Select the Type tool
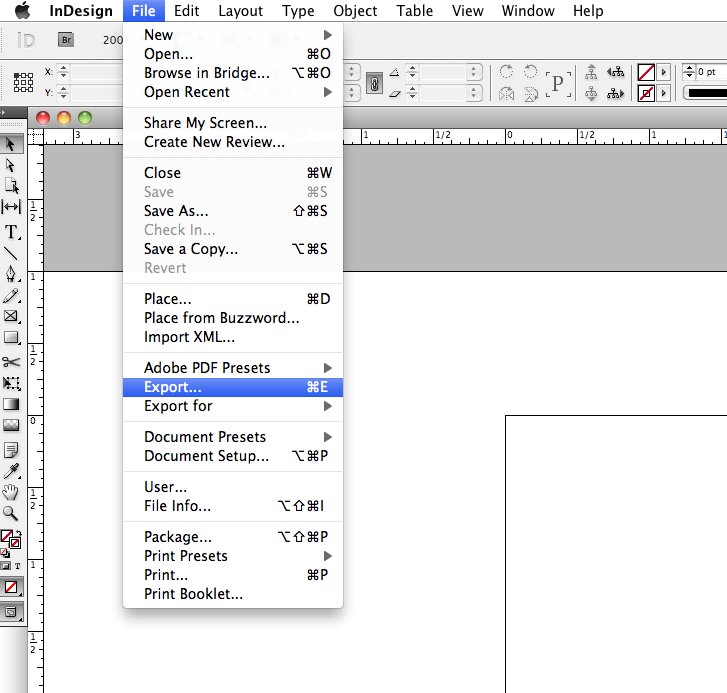The width and height of the screenshot is (727, 693). pyautogui.click(x=11, y=232)
